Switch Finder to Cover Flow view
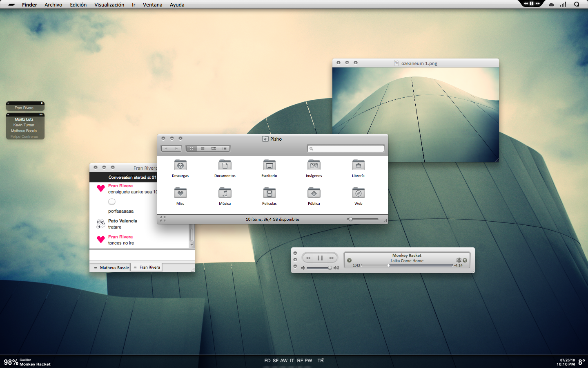 (x=225, y=148)
